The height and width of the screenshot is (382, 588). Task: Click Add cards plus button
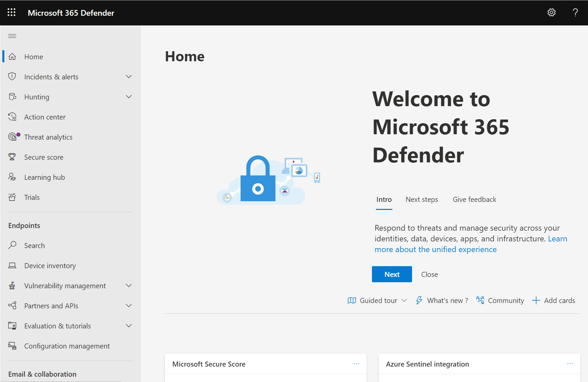(554, 301)
